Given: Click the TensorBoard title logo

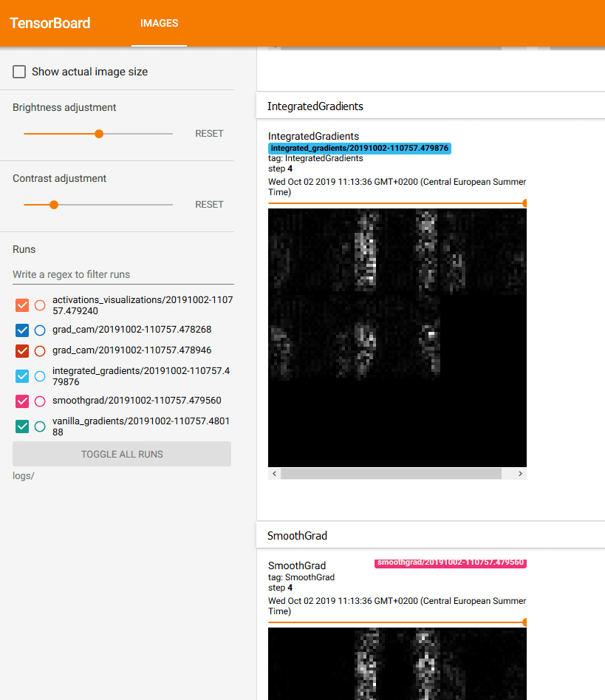Looking at the screenshot, I should (x=50, y=23).
